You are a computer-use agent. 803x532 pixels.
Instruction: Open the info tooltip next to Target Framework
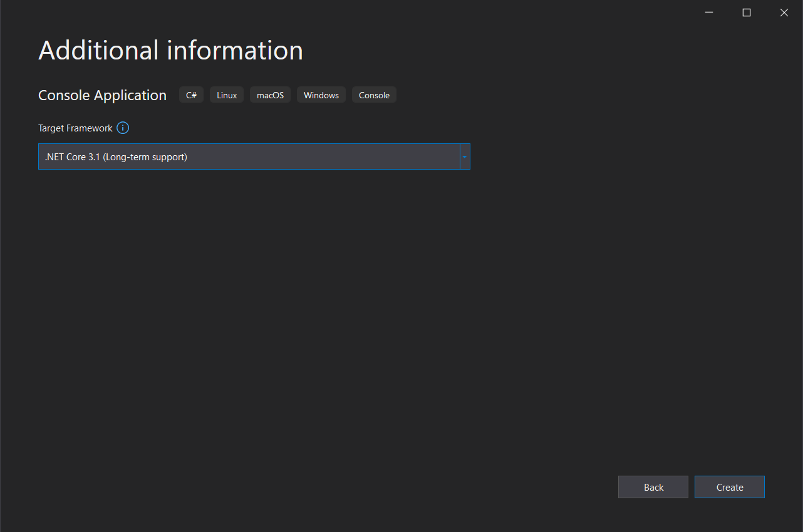[x=123, y=128]
